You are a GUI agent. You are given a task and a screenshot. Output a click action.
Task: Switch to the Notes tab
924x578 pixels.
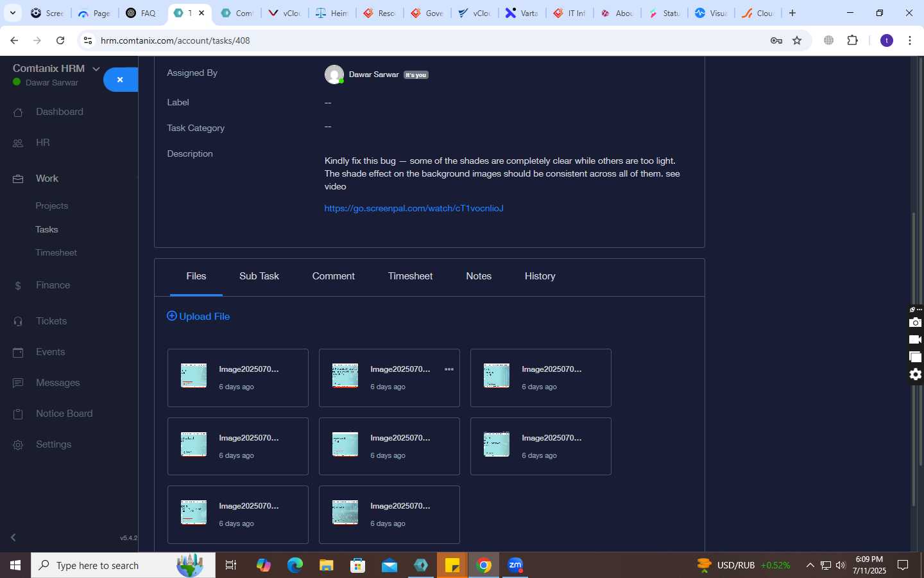(479, 276)
